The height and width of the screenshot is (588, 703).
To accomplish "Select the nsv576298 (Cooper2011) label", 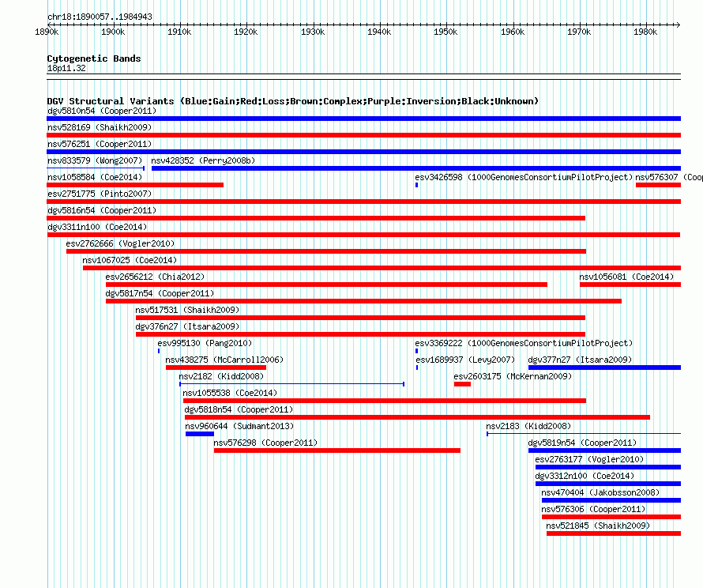I will (x=265, y=443).
